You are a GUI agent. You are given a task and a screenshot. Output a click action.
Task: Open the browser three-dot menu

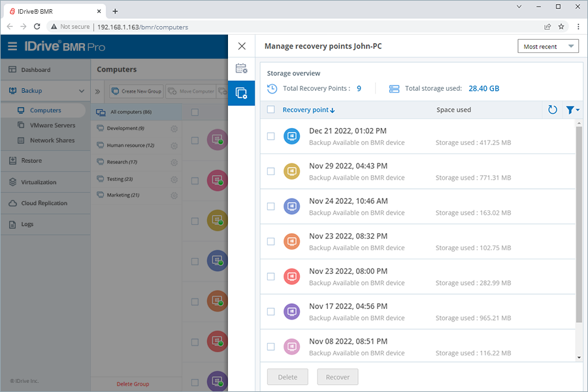pyautogui.click(x=578, y=26)
